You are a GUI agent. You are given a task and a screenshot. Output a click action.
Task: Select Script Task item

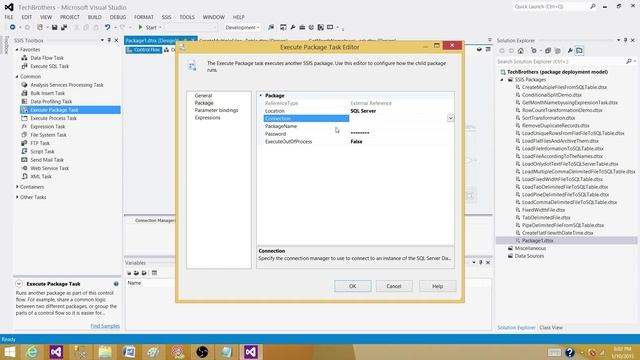tap(42, 151)
